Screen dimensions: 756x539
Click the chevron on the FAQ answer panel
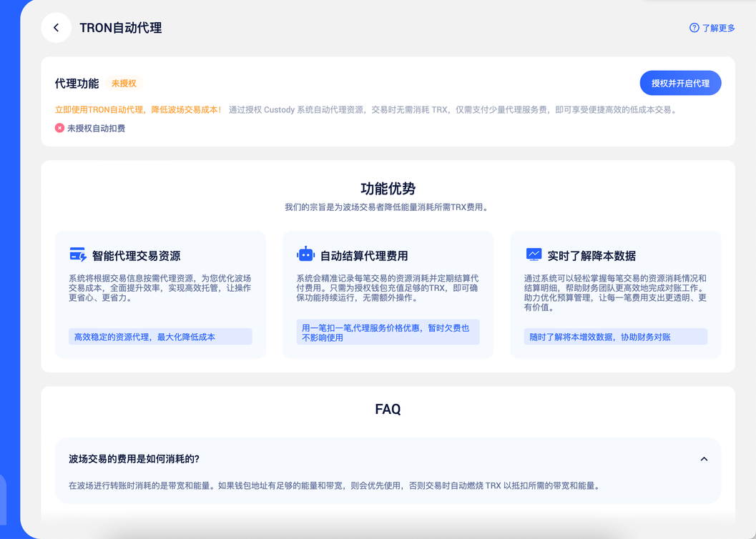tap(703, 459)
